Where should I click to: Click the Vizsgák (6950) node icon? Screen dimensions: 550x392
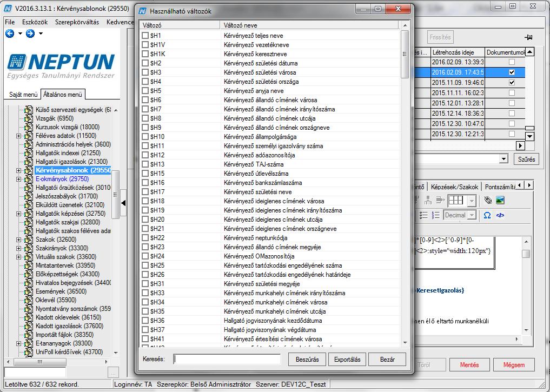[29, 118]
